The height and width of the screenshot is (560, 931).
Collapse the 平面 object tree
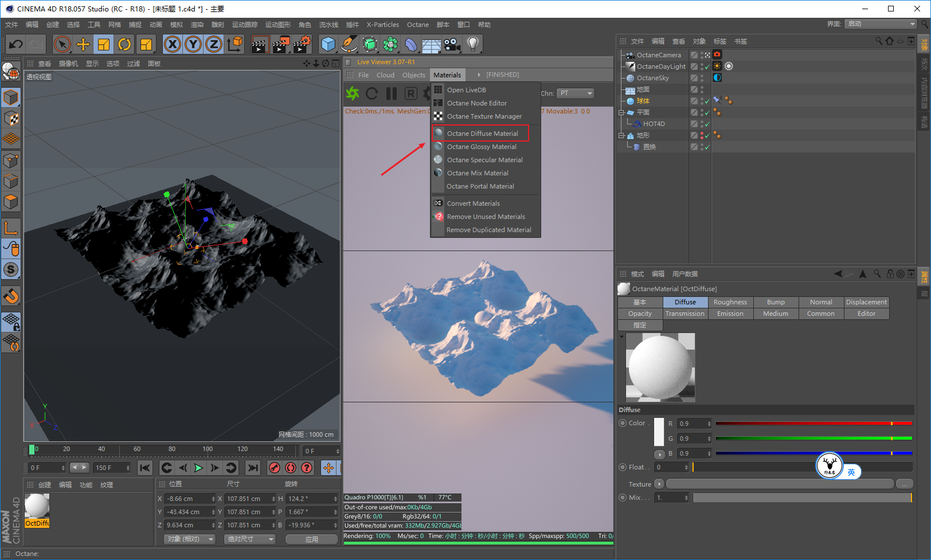(x=621, y=112)
